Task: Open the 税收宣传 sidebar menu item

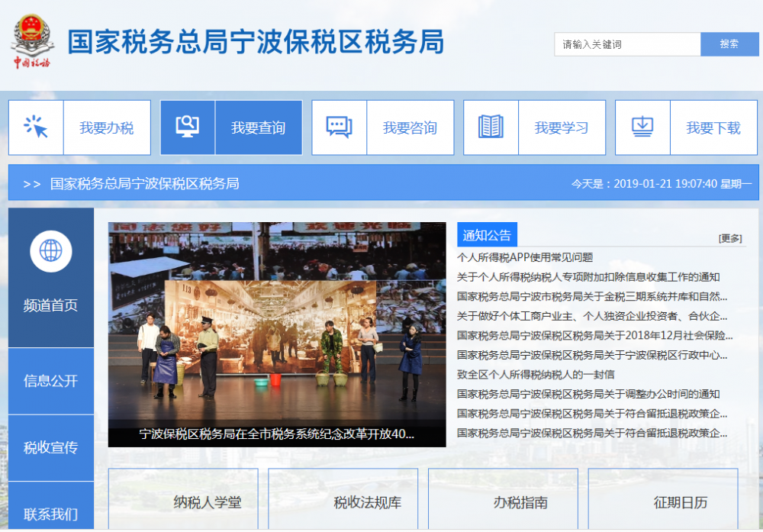Action: click(51, 447)
